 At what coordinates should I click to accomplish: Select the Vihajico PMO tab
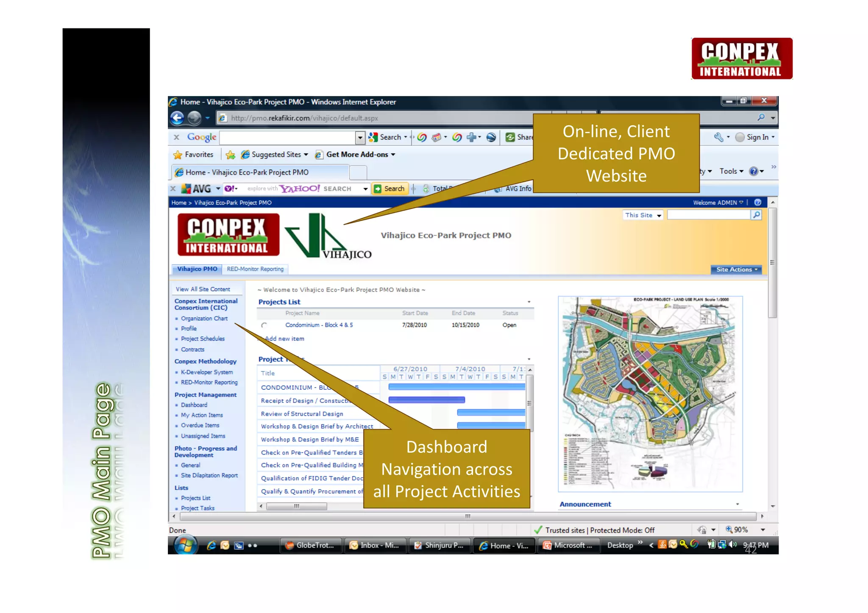click(x=197, y=269)
